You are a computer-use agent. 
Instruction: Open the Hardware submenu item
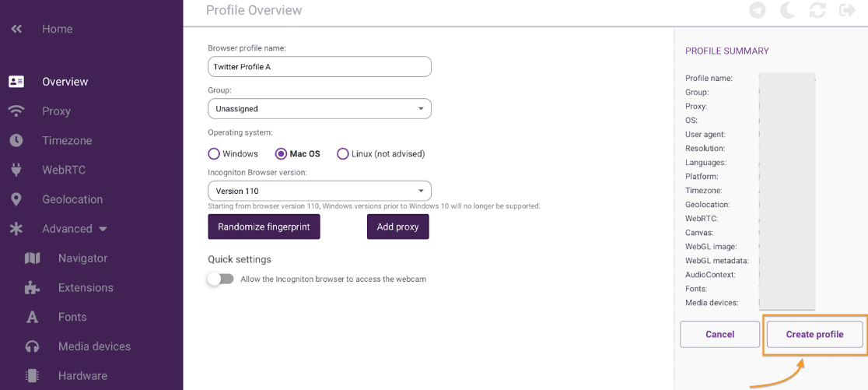click(x=82, y=375)
